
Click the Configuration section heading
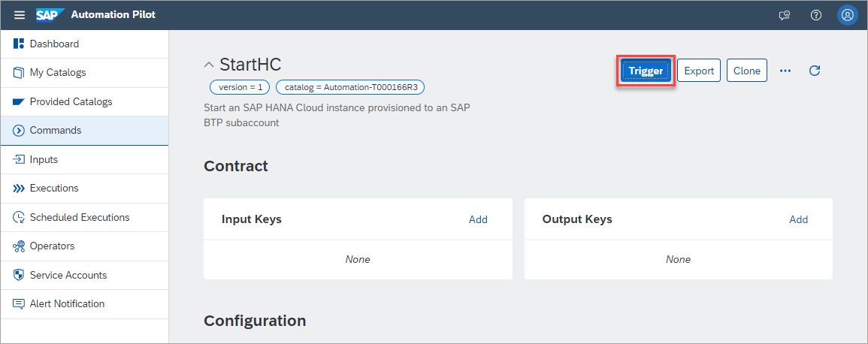pyautogui.click(x=255, y=321)
